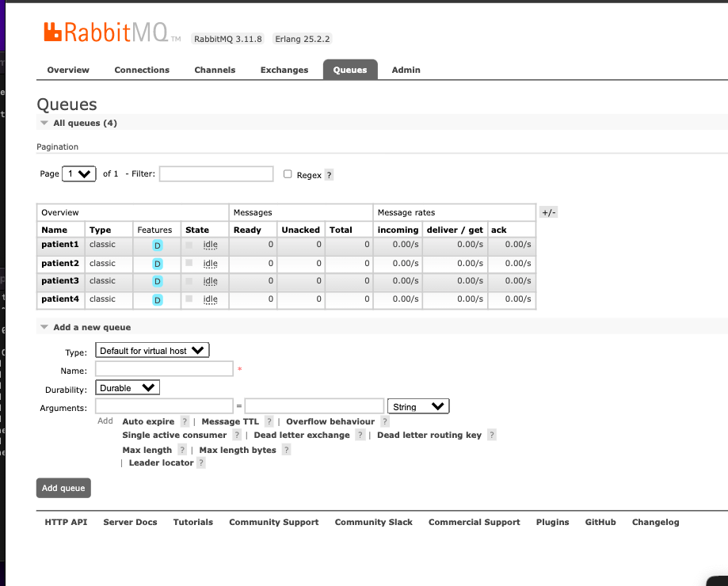Focus the Filter input field
Screen dimensions: 728x586
click(216, 174)
